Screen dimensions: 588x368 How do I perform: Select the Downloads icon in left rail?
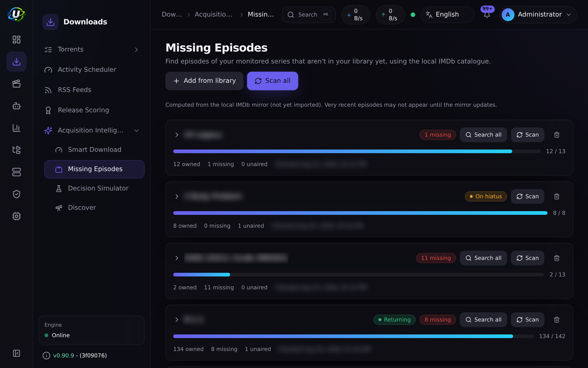[x=16, y=62]
